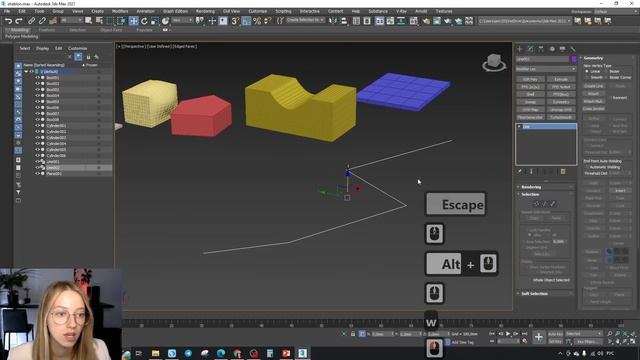The image size is (640, 360).
Task: Click the Create Line button
Action: pos(593,86)
